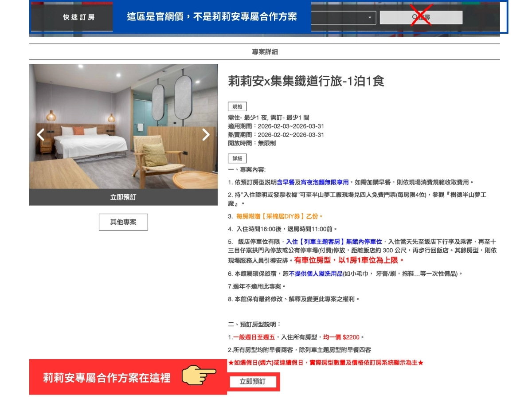
Task: Select the 規格 section tag
Action: tap(237, 106)
